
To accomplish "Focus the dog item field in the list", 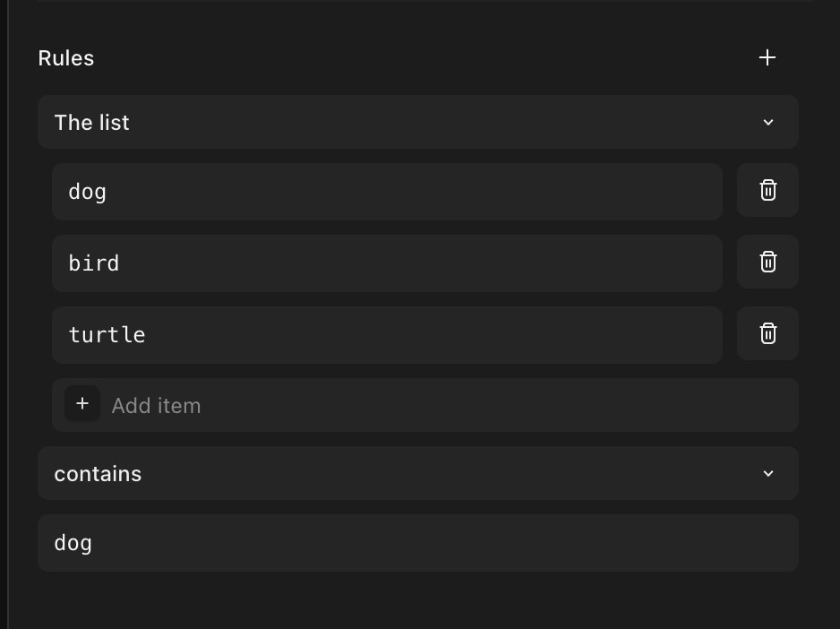I will [387, 192].
